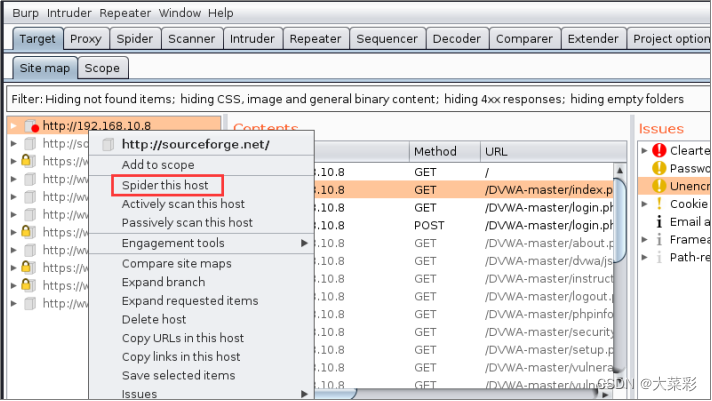Open the Intruder menu in menu bar
The height and width of the screenshot is (401, 712).
69,13
